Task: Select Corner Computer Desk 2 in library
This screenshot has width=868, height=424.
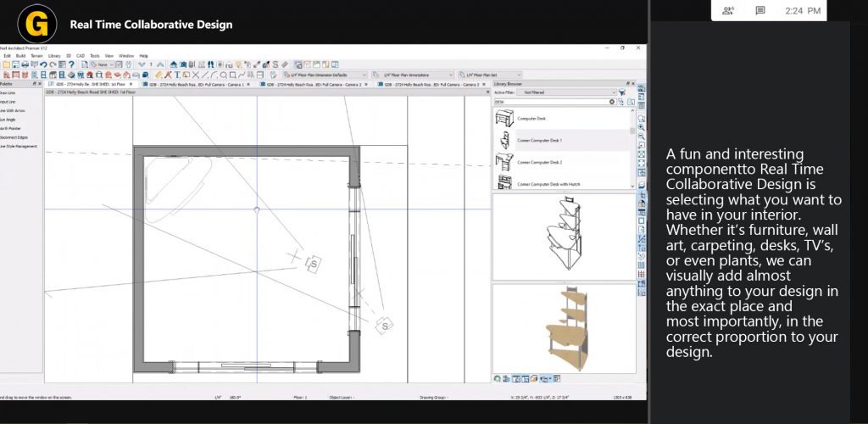Action: [x=561, y=162]
